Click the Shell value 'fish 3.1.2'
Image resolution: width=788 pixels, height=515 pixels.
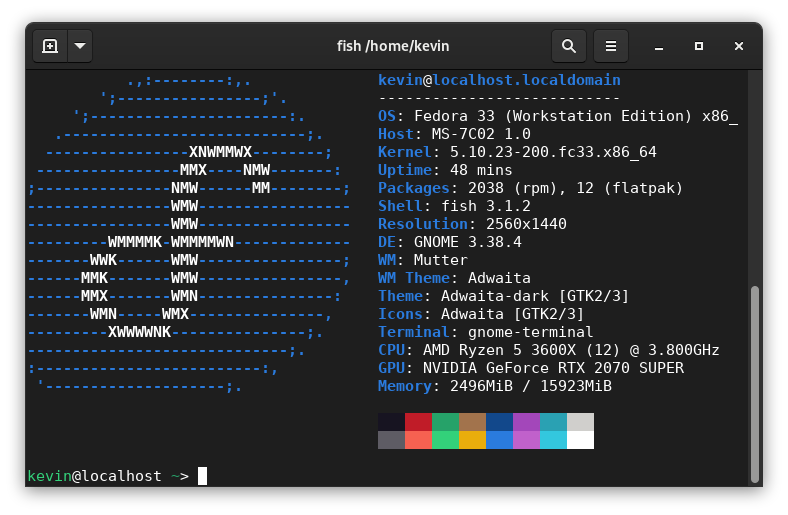tap(485, 206)
